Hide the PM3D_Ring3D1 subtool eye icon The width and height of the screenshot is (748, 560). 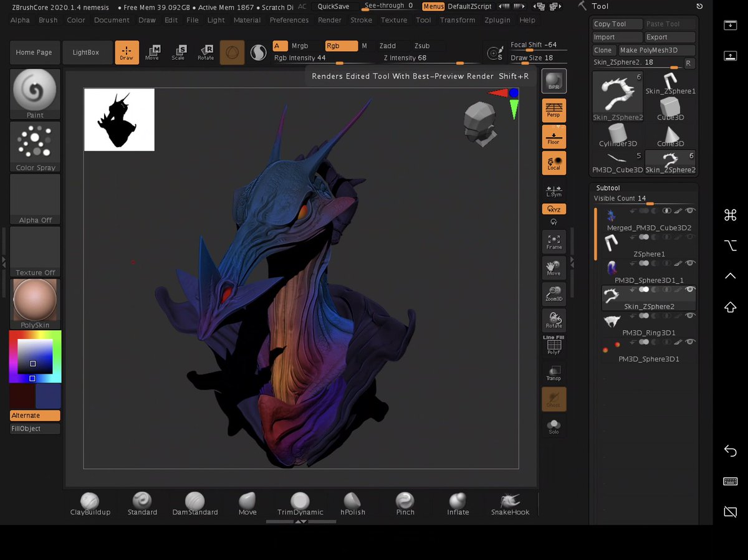[690, 316]
